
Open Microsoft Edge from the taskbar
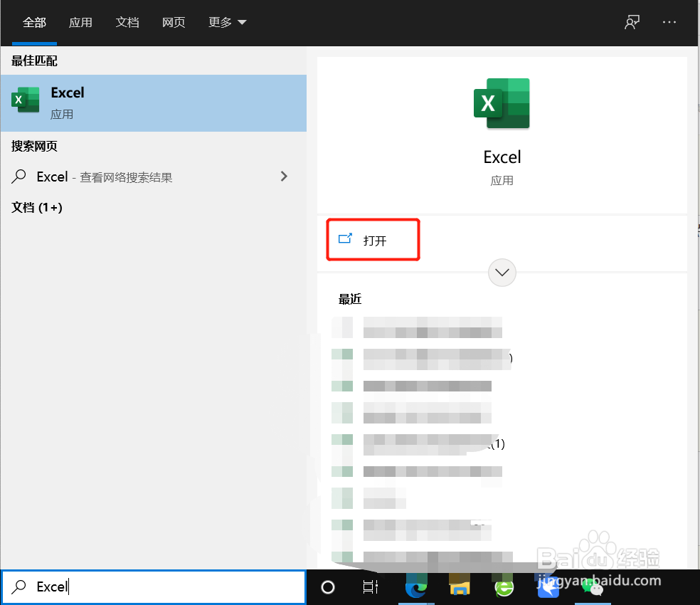(x=415, y=587)
